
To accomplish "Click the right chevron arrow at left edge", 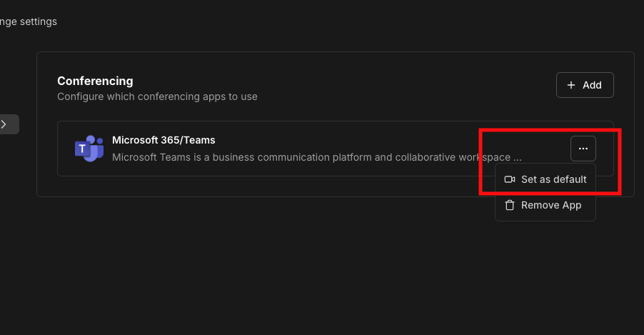I will click(x=4, y=124).
